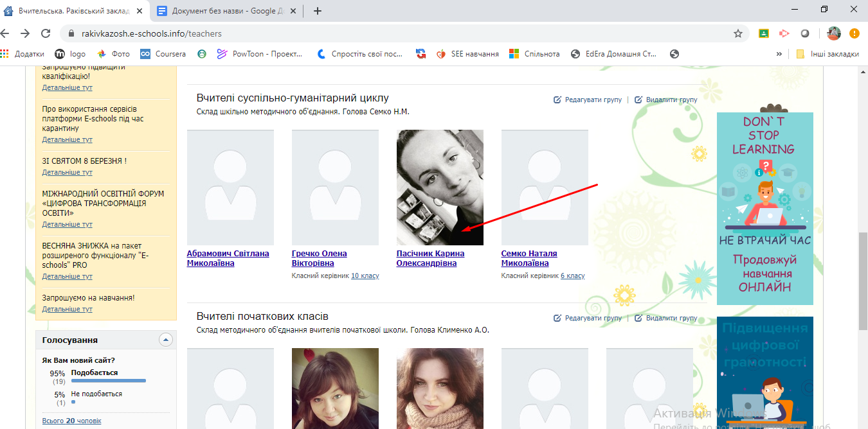Delete суспільно-гуманітарний group via Видалити групу

pyautogui.click(x=666, y=100)
